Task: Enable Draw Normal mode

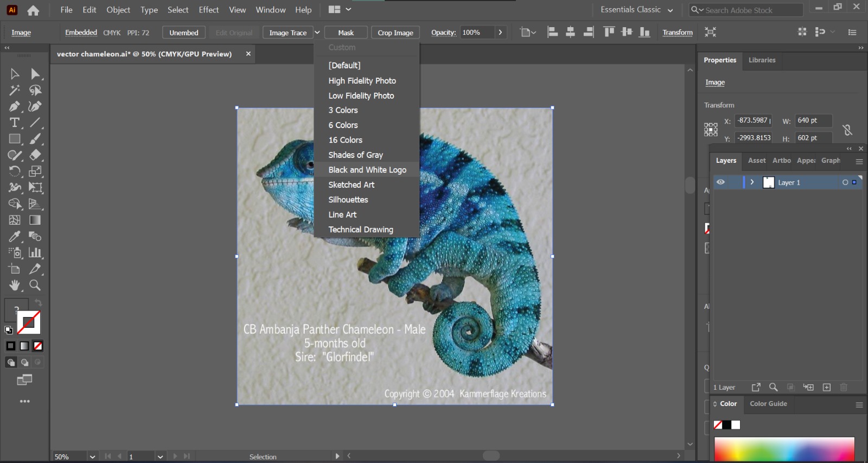Action: pos(11,362)
